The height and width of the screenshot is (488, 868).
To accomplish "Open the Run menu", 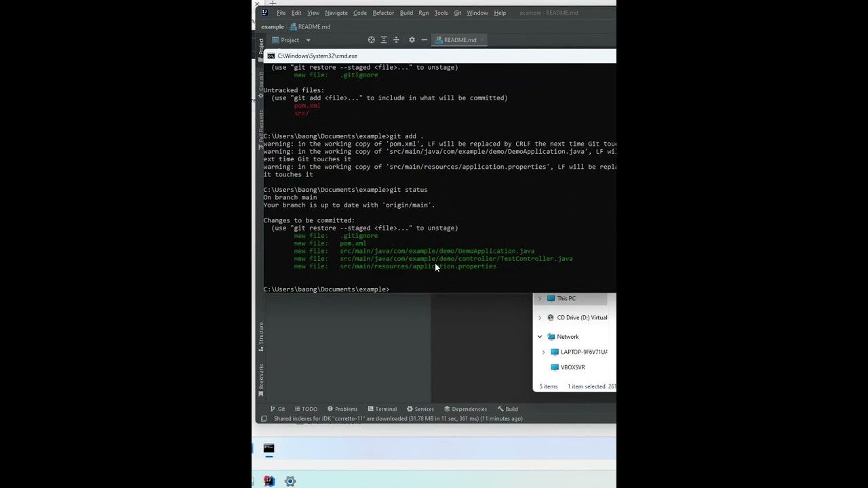I will point(424,13).
